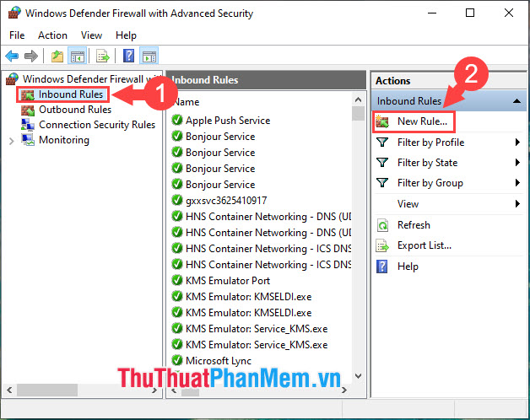Expand the Monitoring tree node
Image resolution: width=530 pixels, height=420 pixels.
tap(12, 141)
